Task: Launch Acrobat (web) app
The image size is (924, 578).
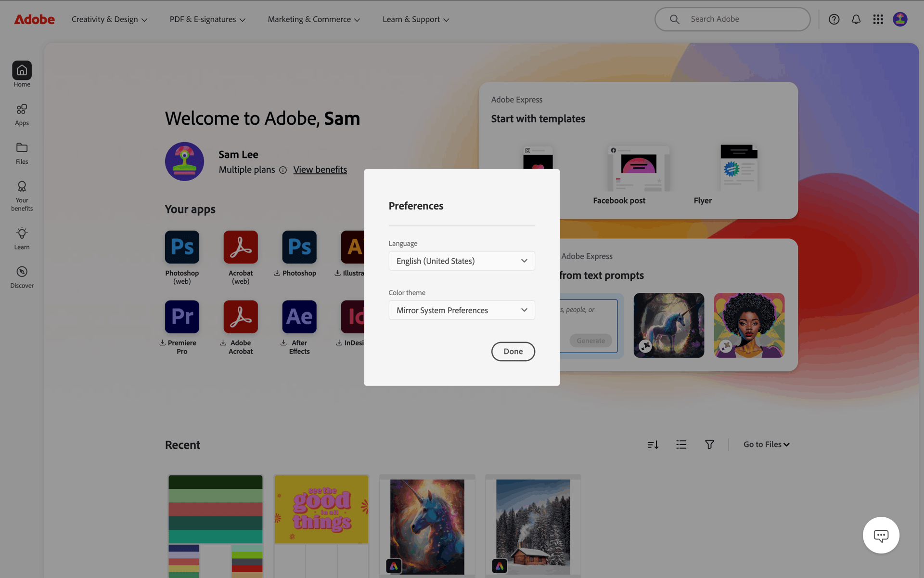Action: point(241,258)
